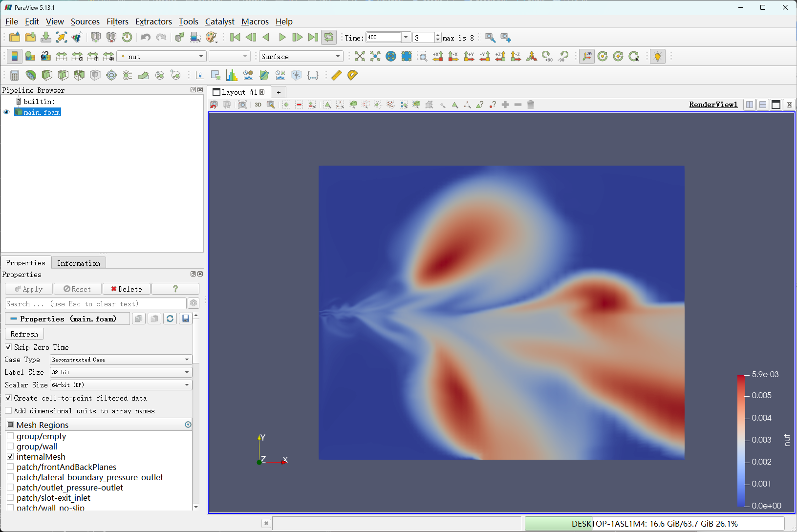Viewport: 797px width, 532px height.
Task: Open the nut coloring array dropdown
Action: pyautogui.click(x=162, y=57)
